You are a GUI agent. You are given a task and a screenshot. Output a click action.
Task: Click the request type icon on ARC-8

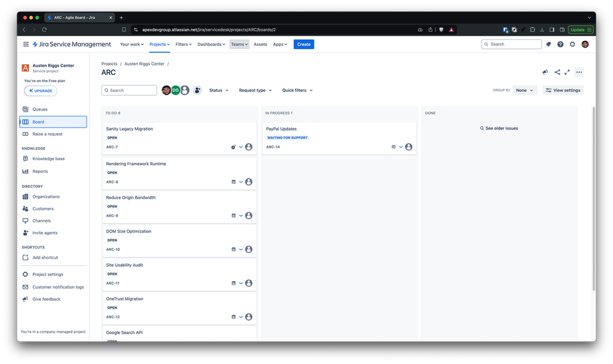tap(233, 182)
